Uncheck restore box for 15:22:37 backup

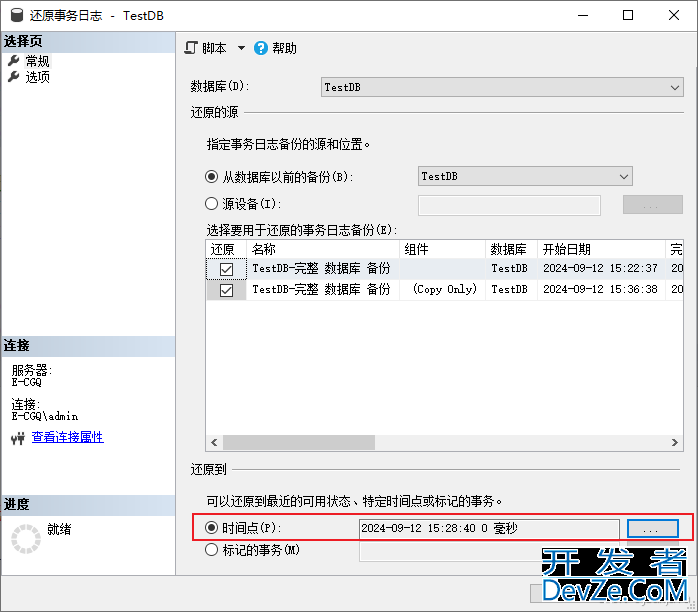(226, 269)
